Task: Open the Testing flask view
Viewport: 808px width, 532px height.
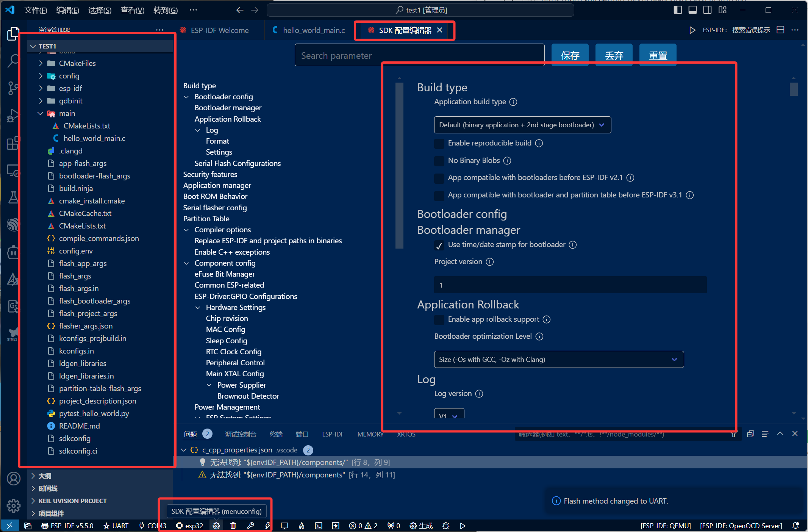Action: pyautogui.click(x=13, y=197)
